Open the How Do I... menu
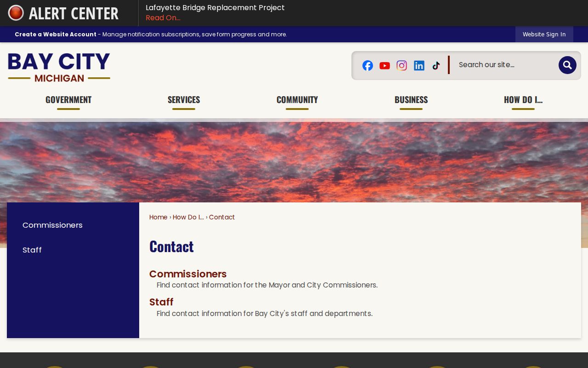This screenshot has height=368, width=588. 523,100
